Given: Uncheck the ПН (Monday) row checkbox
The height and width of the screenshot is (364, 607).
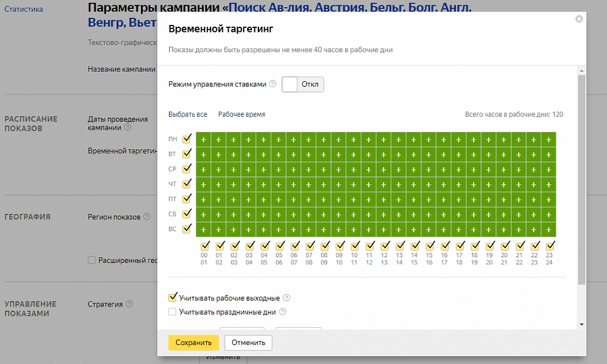Looking at the screenshot, I should pos(187,139).
